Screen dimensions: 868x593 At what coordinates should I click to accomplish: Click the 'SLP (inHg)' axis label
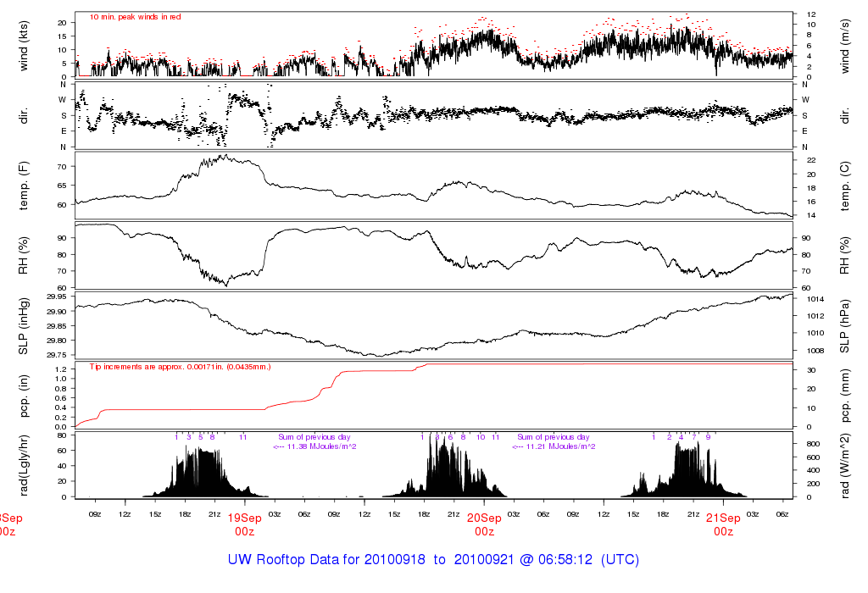23,326
